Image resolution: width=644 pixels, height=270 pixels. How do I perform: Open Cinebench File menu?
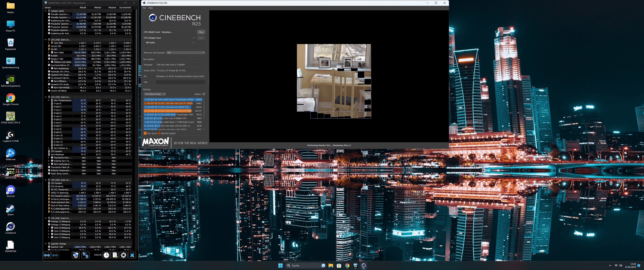pos(144,8)
